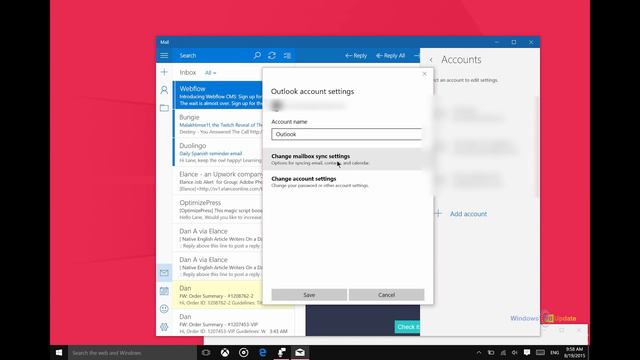Click the volume icon in the tray
This screenshot has height=360, width=640.
click(x=515, y=353)
